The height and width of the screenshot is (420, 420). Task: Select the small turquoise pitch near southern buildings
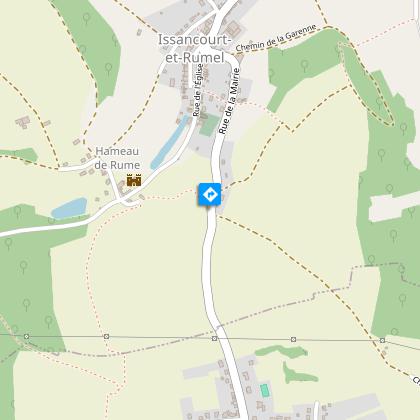pyautogui.click(x=265, y=390)
